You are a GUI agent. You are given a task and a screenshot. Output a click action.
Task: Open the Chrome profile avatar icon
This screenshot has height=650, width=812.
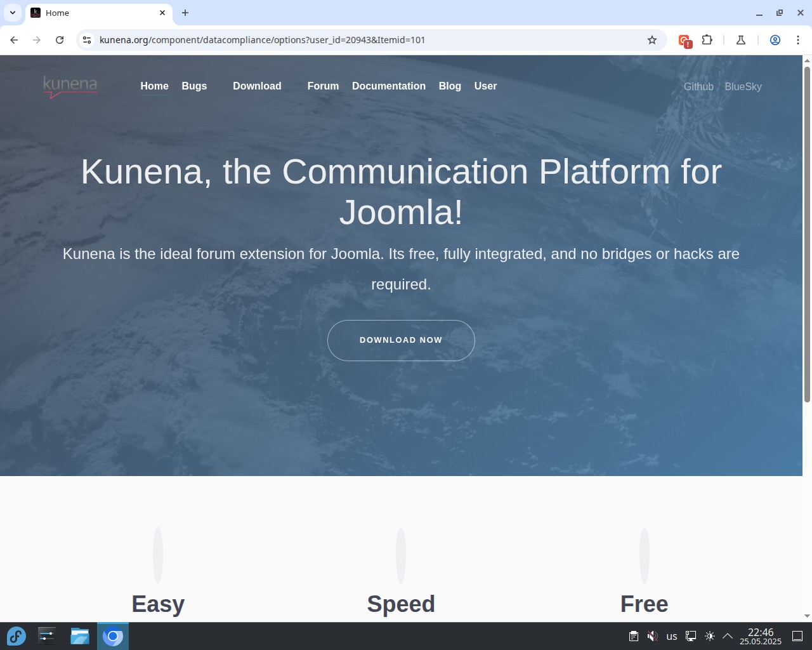pos(775,40)
